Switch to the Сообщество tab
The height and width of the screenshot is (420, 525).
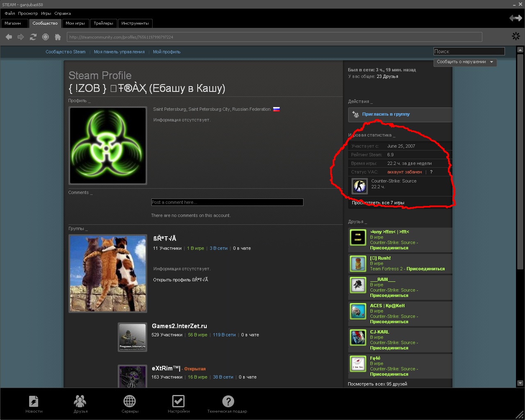(x=45, y=23)
